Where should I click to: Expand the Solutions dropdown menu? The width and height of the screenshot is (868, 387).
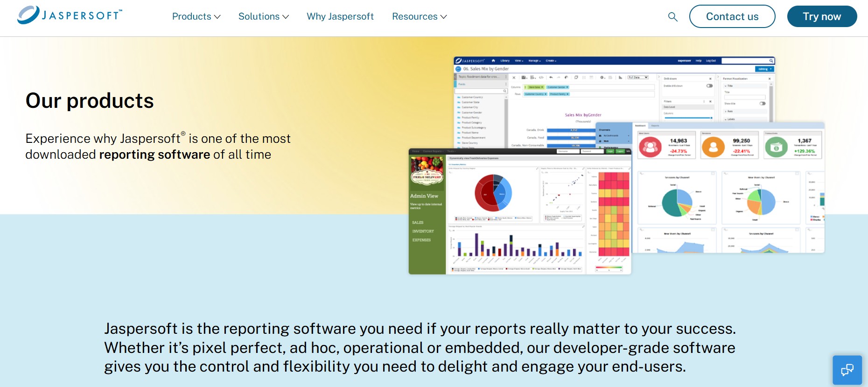(263, 17)
